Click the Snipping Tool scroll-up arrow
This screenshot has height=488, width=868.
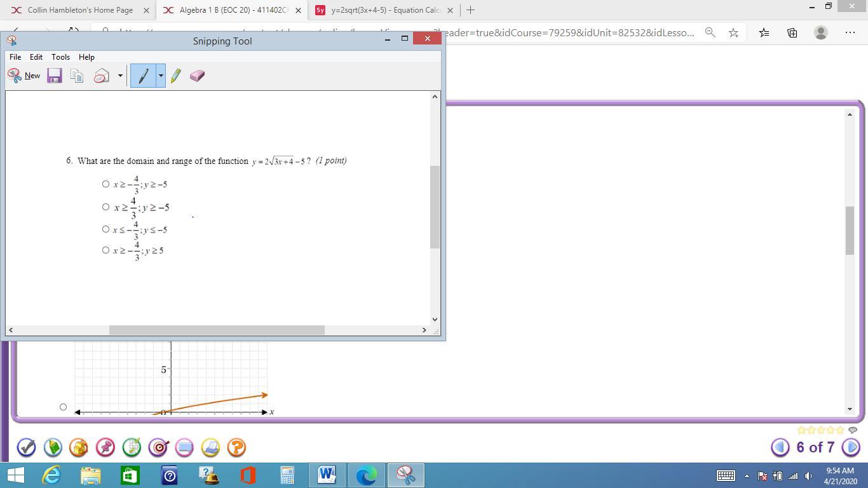click(435, 97)
